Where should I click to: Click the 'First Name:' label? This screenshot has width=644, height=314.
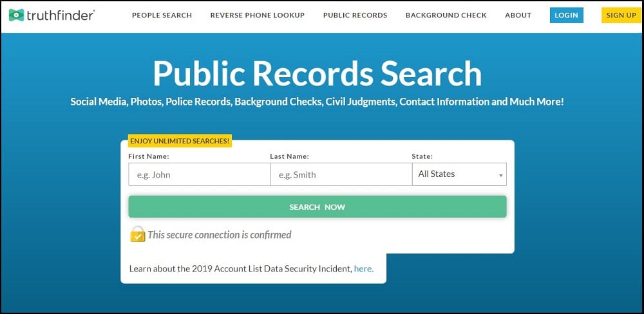(149, 156)
